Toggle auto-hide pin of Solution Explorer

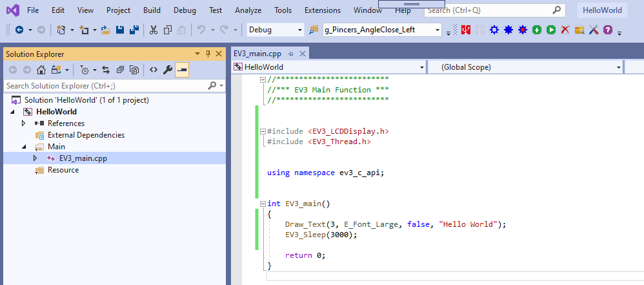208,54
